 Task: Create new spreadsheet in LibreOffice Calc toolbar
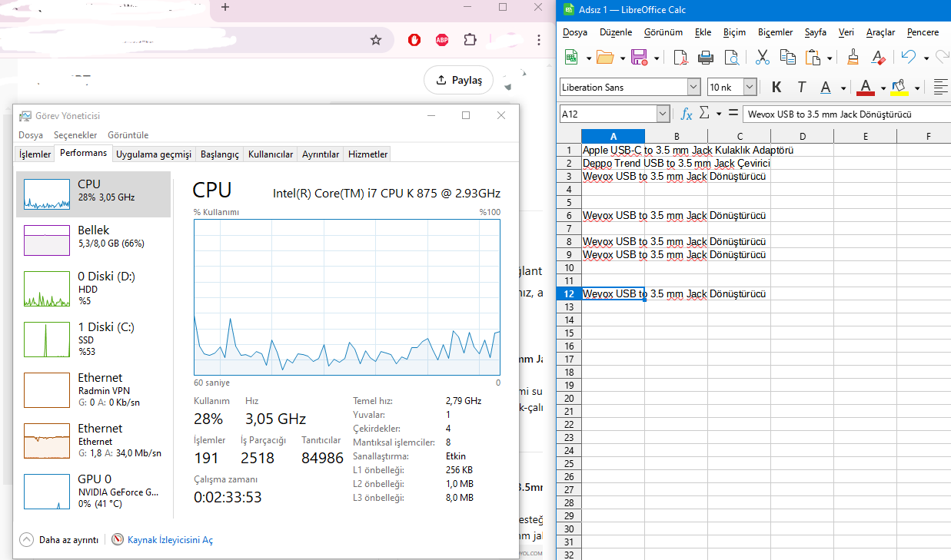pyautogui.click(x=571, y=57)
